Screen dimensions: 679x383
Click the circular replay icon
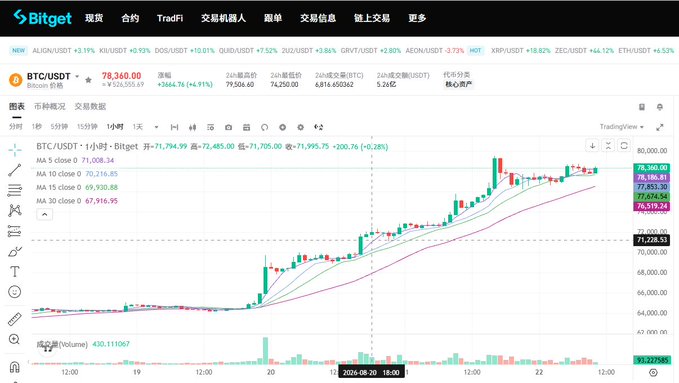tap(265, 127)
